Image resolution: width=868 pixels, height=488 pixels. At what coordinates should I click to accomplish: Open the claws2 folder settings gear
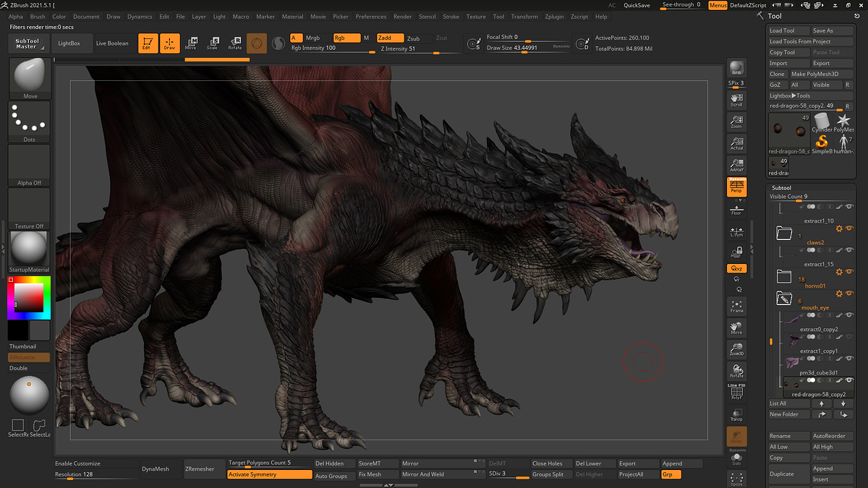(839, 228)
